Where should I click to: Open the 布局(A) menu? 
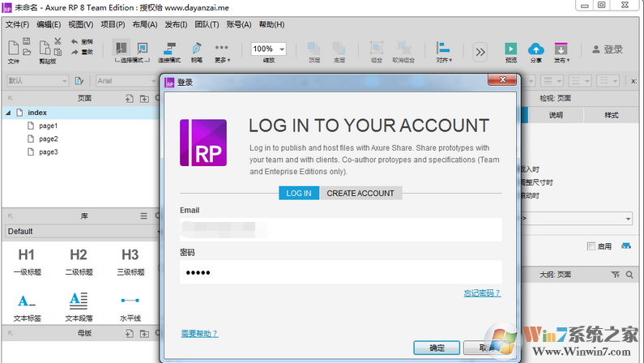(x=144, y=24)
